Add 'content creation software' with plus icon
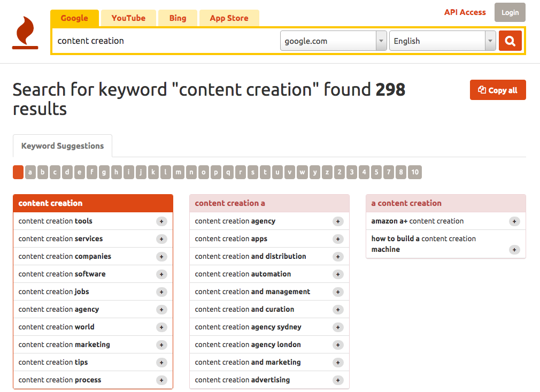This screenshot has height=392, width=540. pyautogui.click(x=161, y=274)
